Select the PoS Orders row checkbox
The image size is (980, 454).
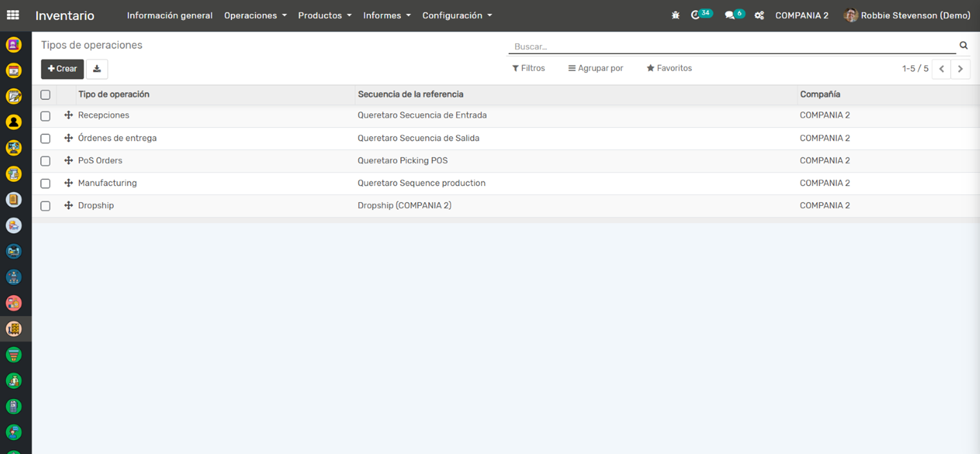tap(45, 161)
